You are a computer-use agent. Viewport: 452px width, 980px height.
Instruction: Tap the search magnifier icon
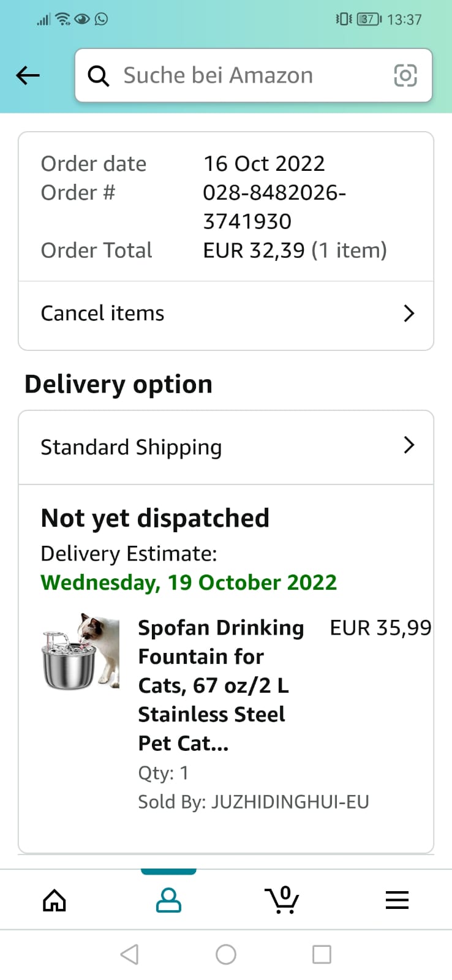pyautogui.click(x=99, y=76)
